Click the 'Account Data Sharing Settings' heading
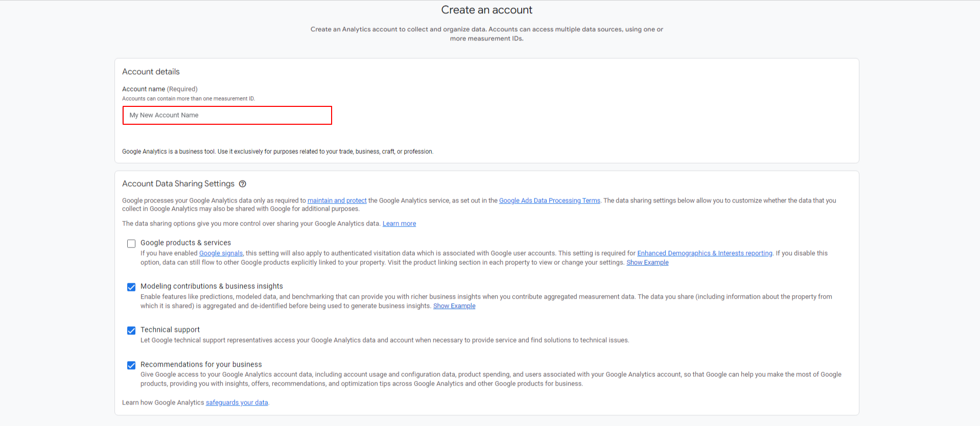This screenshot has height=426, width=980. tap(178, 184)
